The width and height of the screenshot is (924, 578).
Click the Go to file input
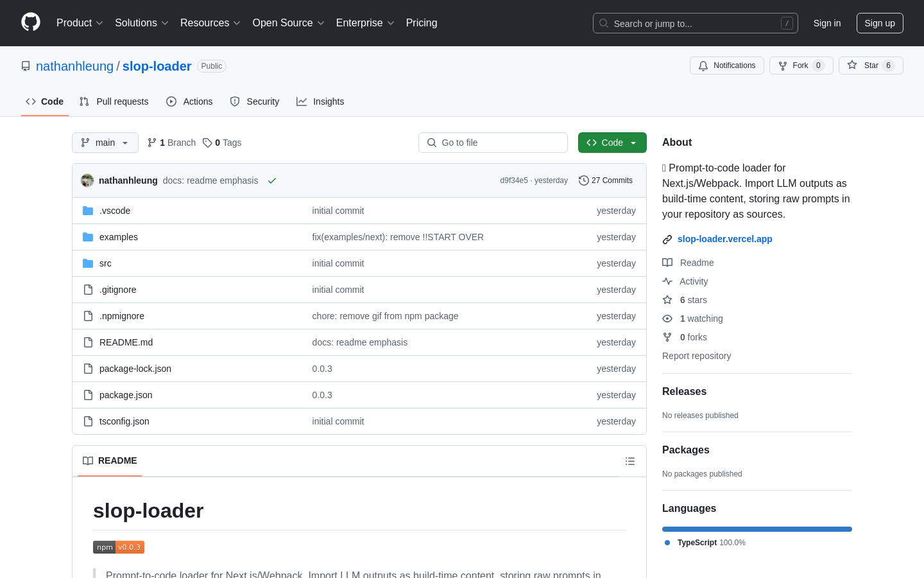(493, 143)
